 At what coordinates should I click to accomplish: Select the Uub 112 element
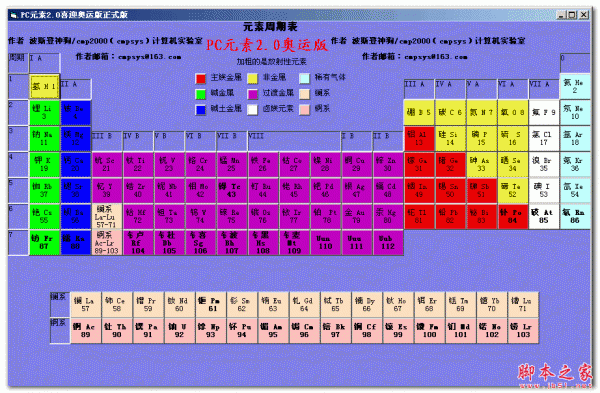click(x=388, y=243)
